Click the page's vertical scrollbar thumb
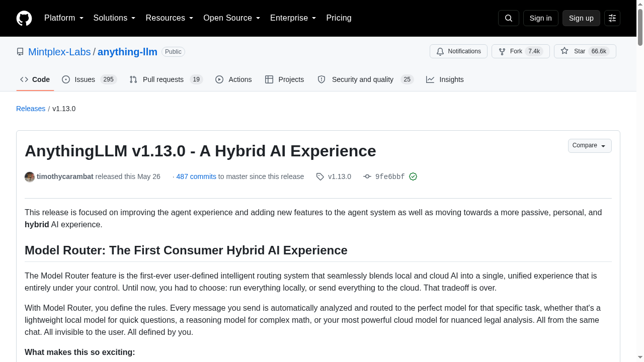 640,28
